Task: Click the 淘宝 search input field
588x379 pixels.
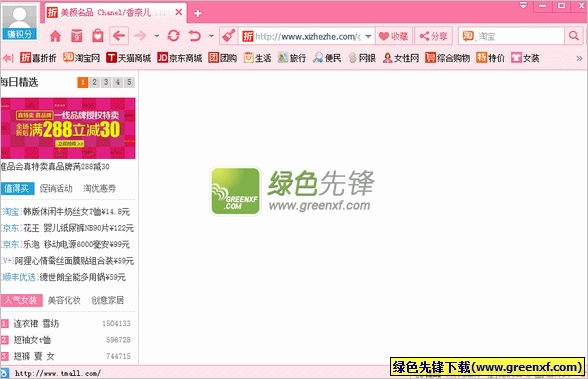Action: [519, 36]
